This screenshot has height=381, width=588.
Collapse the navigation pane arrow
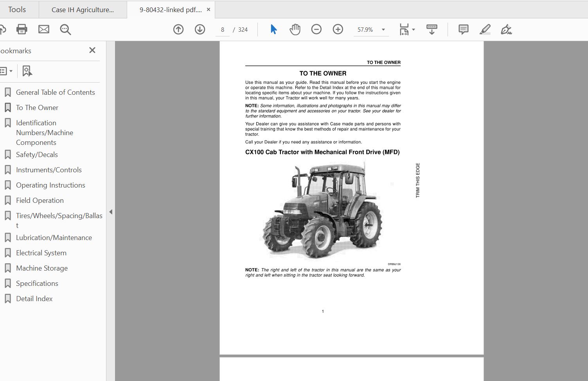(x=111, y=212)
